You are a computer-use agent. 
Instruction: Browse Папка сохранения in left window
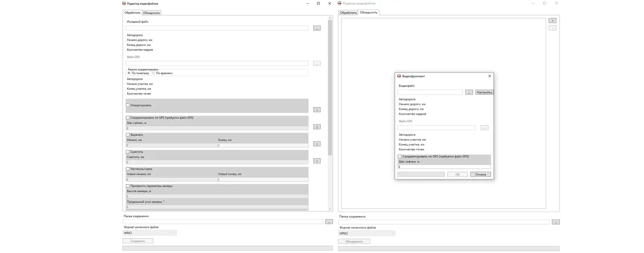[x=329, y=222]
